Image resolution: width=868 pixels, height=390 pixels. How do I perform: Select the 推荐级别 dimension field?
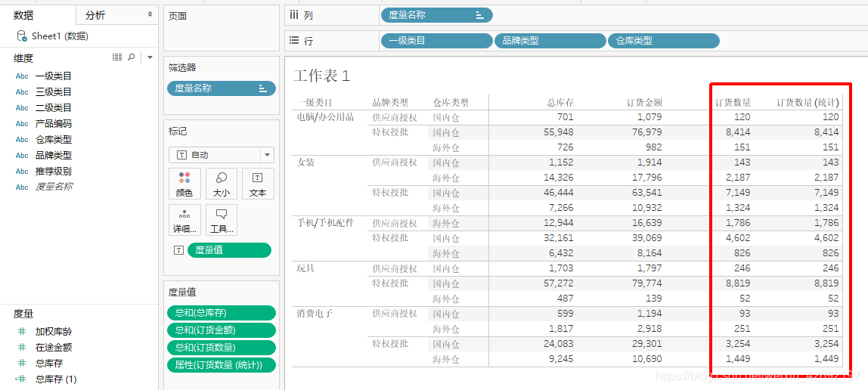(x=53, y=171)
